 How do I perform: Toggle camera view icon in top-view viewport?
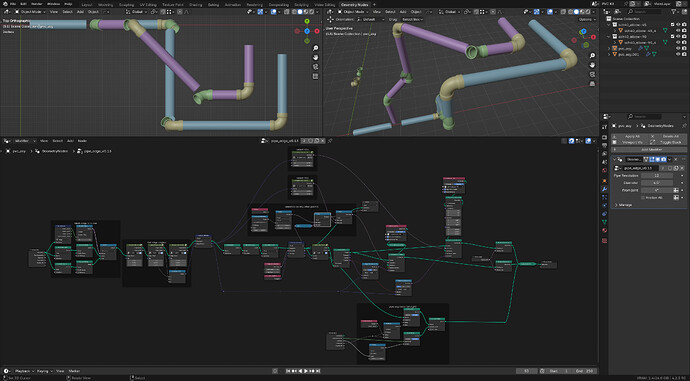coord(316,67)
